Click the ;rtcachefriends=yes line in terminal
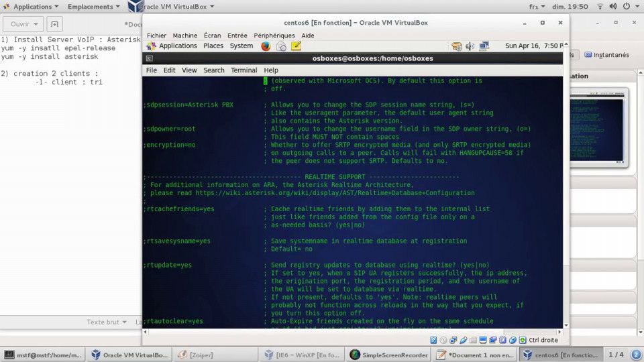The height and width of the screenshot is (362, 644). click(179, 209)
